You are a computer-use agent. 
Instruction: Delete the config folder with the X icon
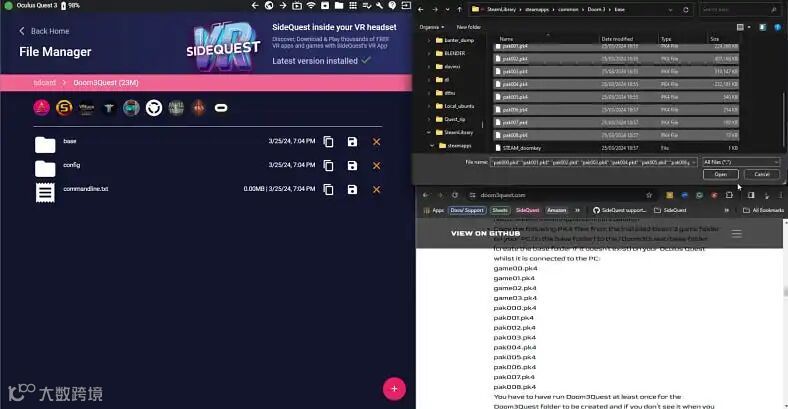pyautogui.click(x=376, y=166)
